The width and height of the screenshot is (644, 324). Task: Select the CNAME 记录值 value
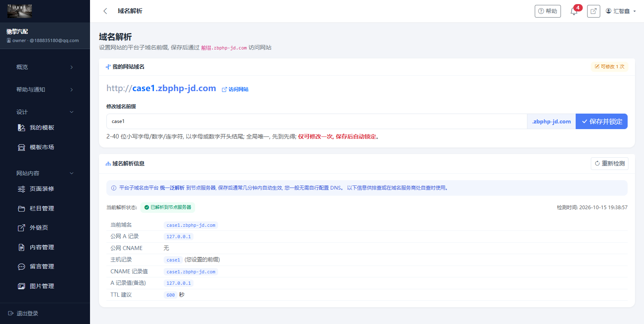tap(191, 272)
